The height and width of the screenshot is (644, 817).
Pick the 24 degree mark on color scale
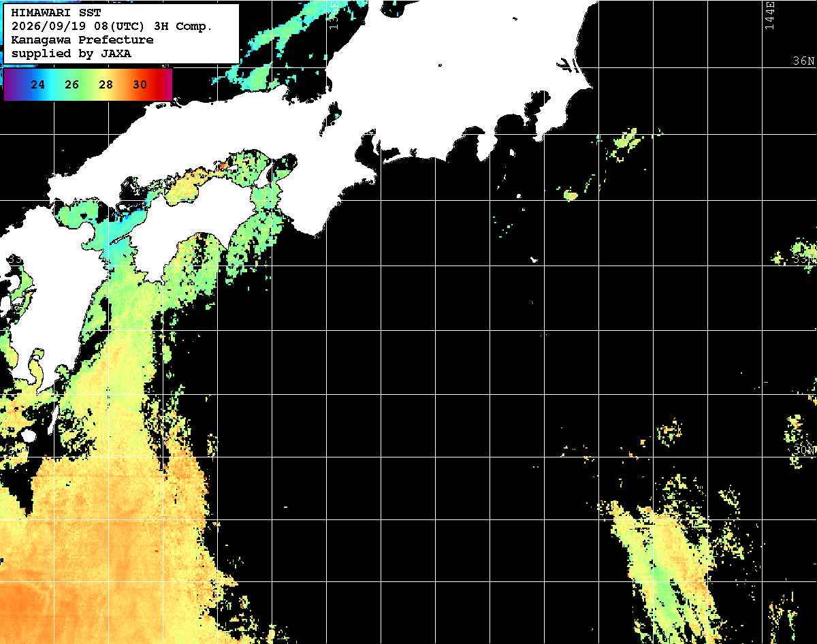coord(38,85)
